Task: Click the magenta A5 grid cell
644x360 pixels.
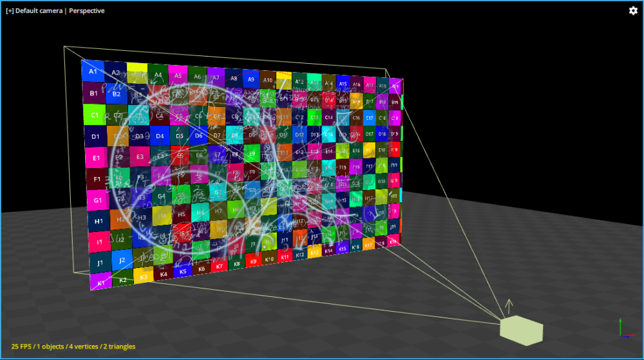Action: pyautogui.click(x=178, y=75)
